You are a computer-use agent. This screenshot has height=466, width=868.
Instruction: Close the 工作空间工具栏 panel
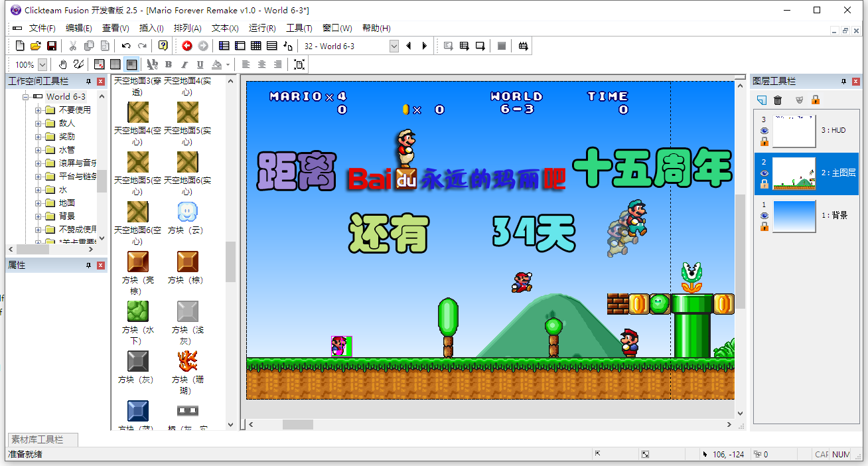coord(101,81)
